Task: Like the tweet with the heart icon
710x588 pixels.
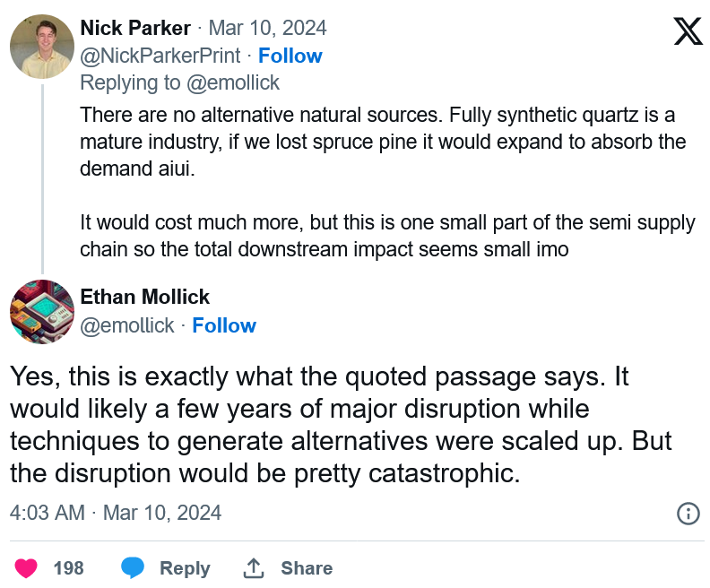Action: pos(26,568)
